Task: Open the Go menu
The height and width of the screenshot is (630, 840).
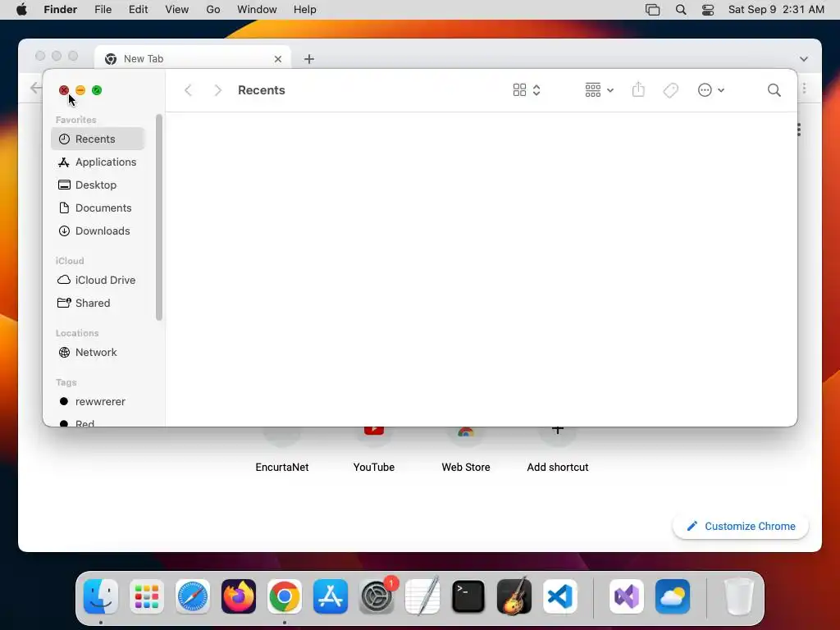Action: [213, 10]
